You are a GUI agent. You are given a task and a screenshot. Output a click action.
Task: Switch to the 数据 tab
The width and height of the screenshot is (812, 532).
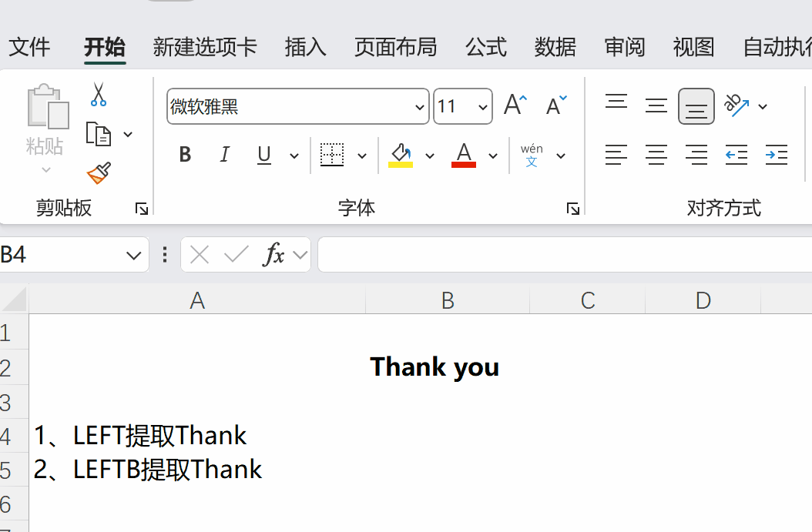555,47
